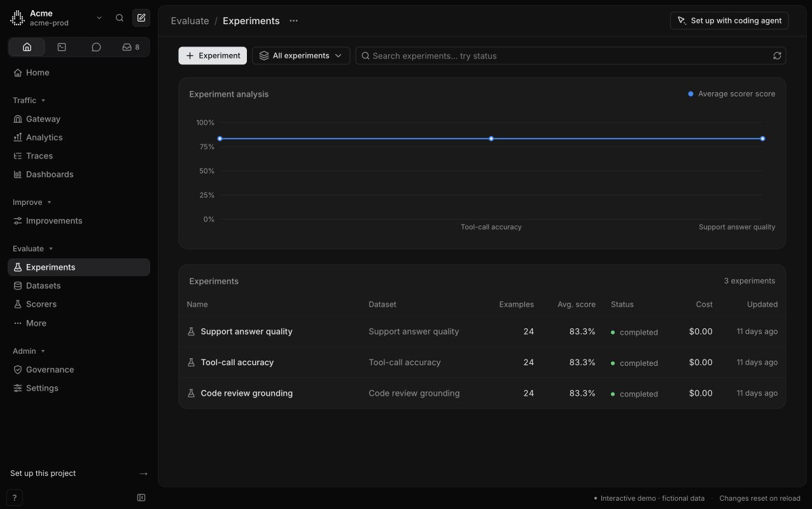Open the inbox tab showing 8
Image resolution: width=812 pixels, height=509 pixels.
(131, 47)
